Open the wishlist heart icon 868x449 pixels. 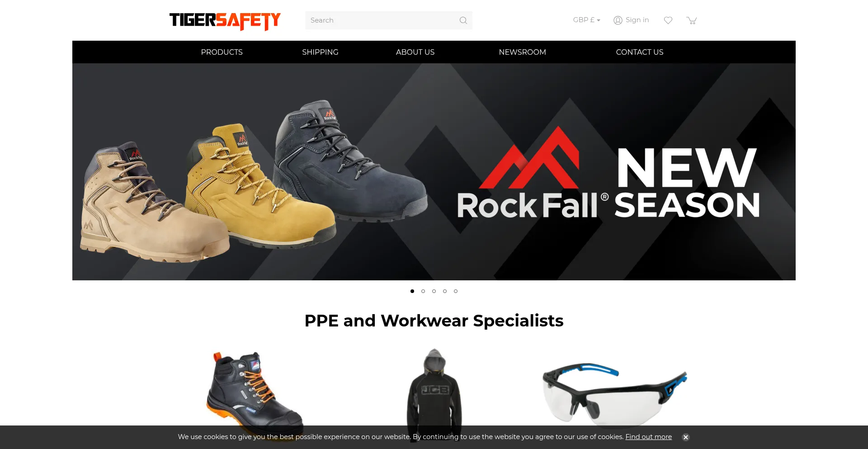point(668,20)
